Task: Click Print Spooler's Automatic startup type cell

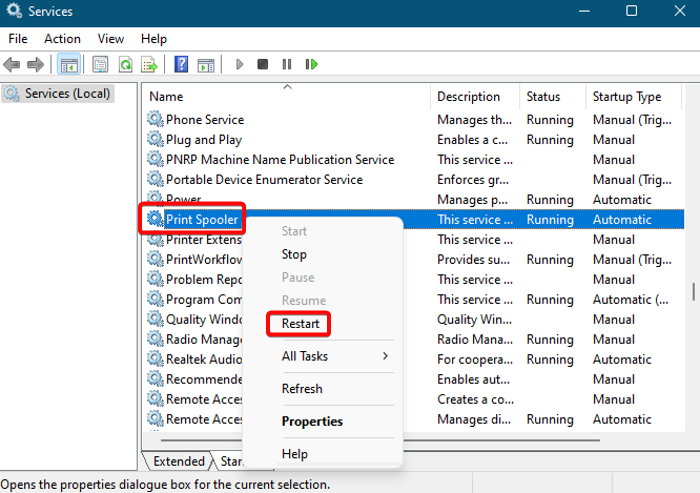Action: tap(622, 219)
